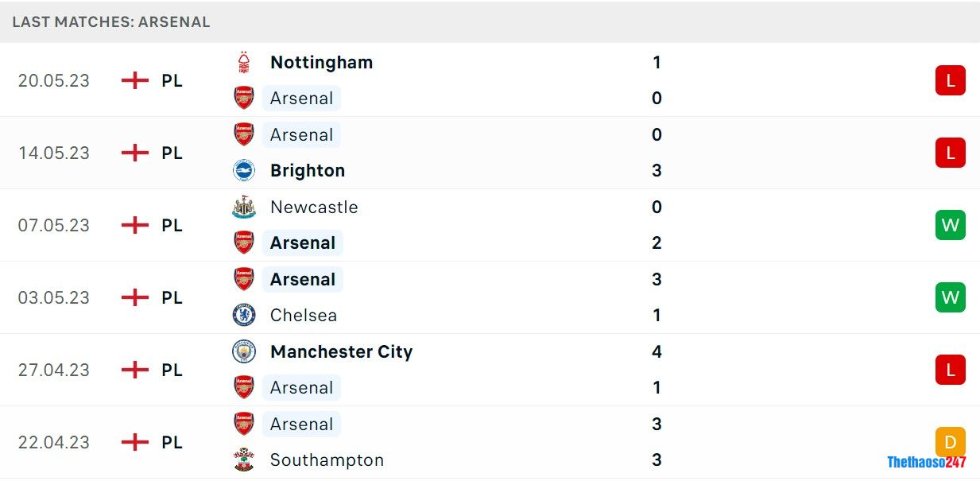The height and width of the screenshot is (481, 980).
Task: Toggle the green W badge for the Newcastle match
Action: tap(951, 225)
